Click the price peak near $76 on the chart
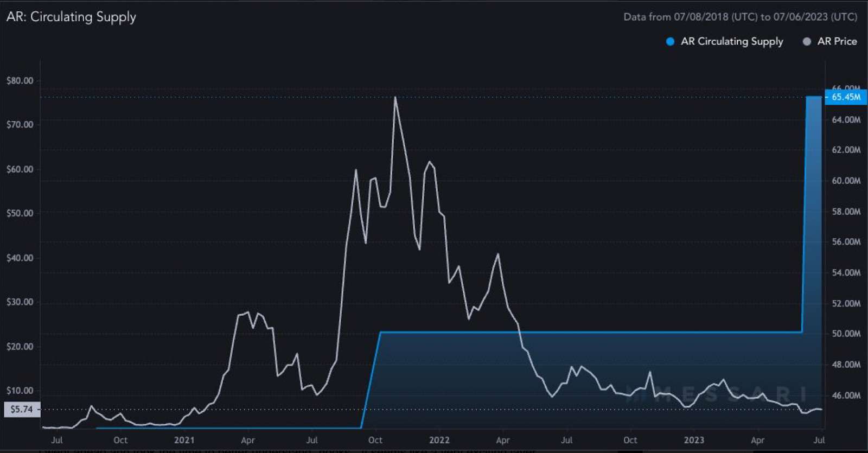The height and width of the screenshot is (453, 868). coord(395,98)
